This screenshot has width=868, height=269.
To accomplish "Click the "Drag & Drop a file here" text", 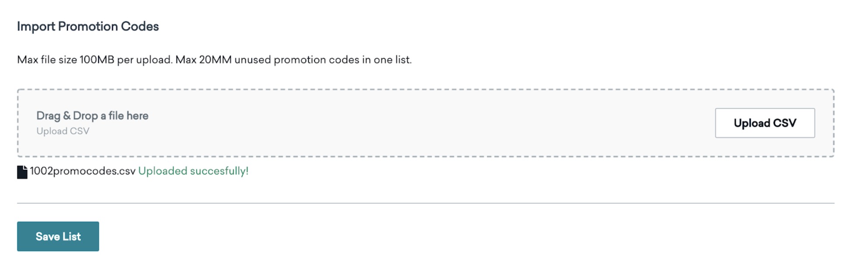I will 92,116.
